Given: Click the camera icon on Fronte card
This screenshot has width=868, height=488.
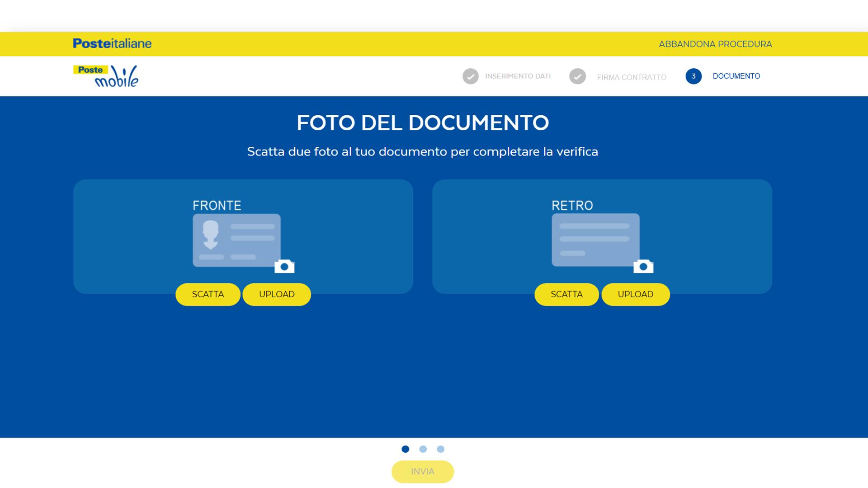Looking at the screenshot, I should [x=284, y=267].
